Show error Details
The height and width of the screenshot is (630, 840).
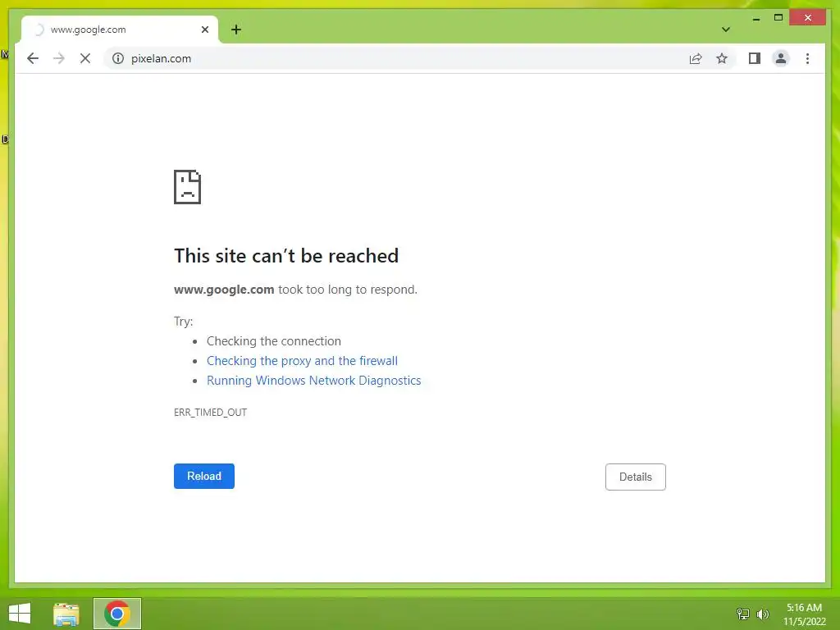(636, 477)
